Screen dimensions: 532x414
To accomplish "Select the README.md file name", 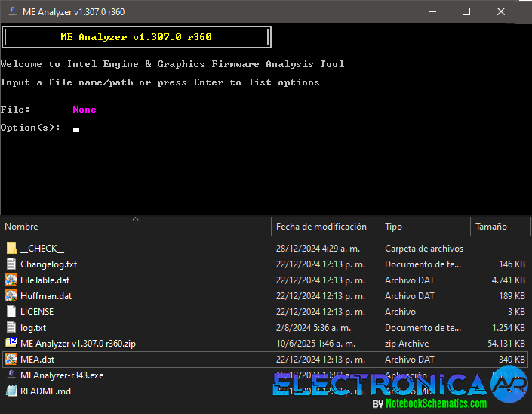I will click(45, 391).
